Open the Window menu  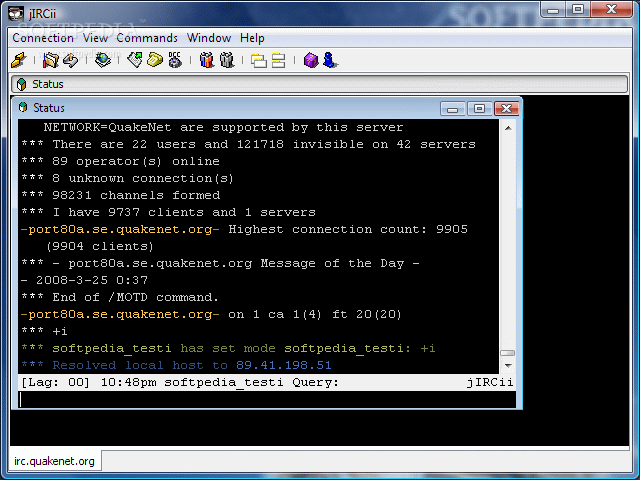209,38
